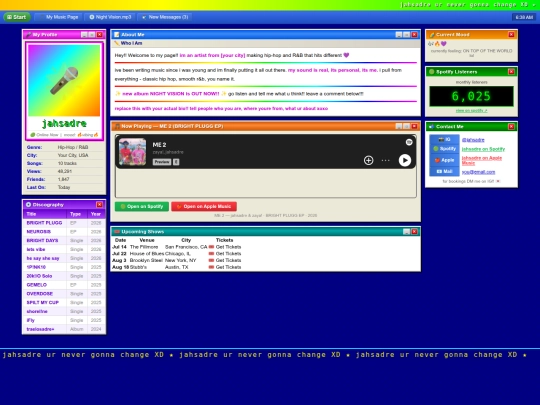Open the three-dot more options on the player
This screenshot has height=405, width=540.
(386, 160)
